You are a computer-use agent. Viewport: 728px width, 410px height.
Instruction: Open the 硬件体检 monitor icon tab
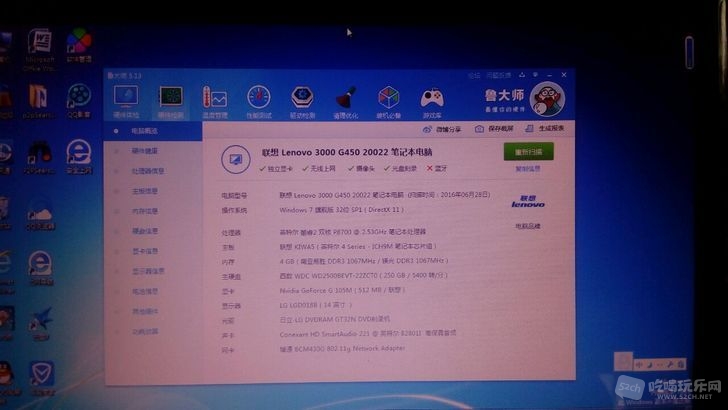pyautogui.click(x=126, y=97)
